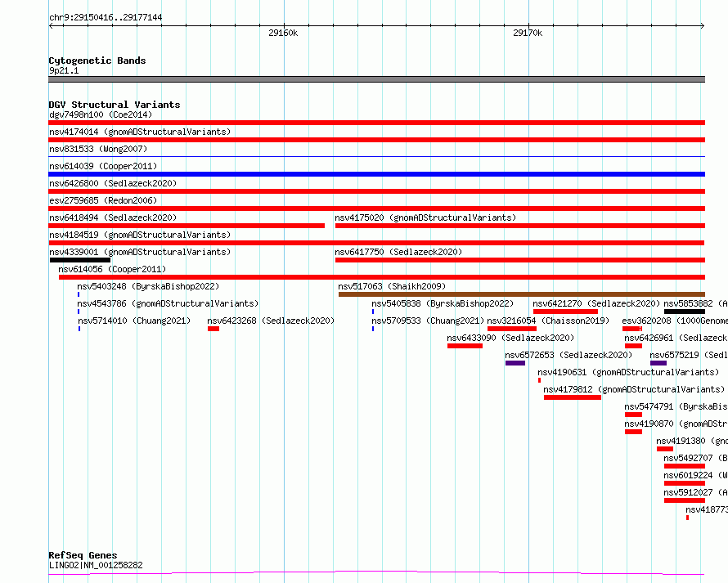Screen dimensions: 728x583
Task: Open nsv6417750 (Sedlazeck2020) label
Action: pyautogui.click(x=398, y=252)
